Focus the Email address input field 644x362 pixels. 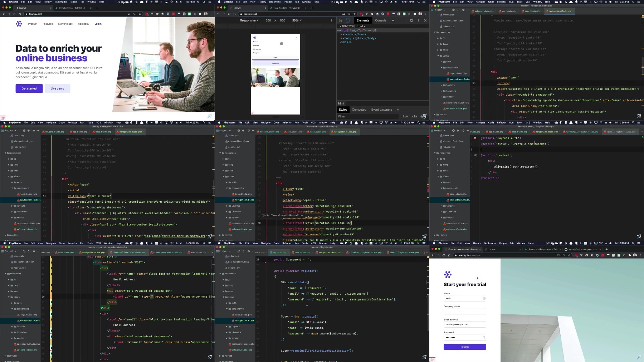(x=465, y=324)
